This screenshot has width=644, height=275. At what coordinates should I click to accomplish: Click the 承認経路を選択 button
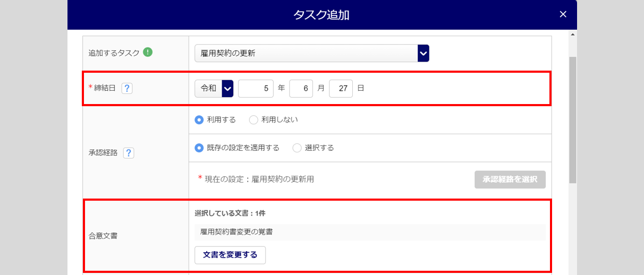pyautogui.click(x=510, y=179)
